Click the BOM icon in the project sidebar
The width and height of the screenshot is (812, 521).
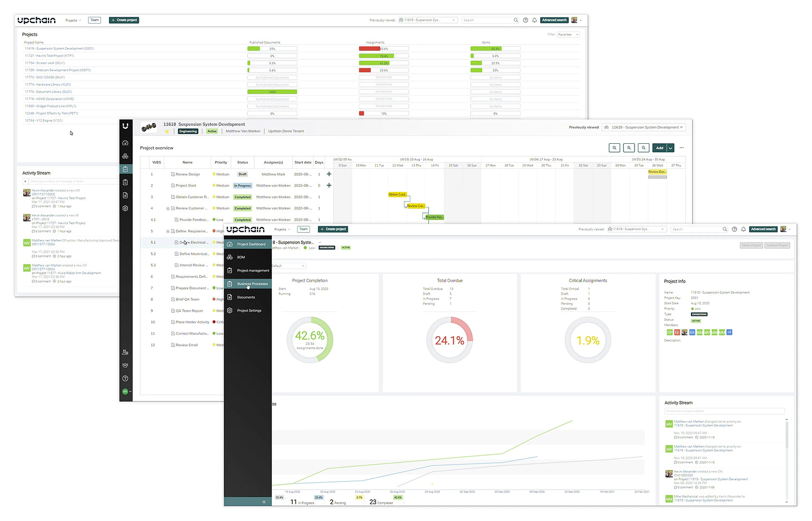point(230,257)
